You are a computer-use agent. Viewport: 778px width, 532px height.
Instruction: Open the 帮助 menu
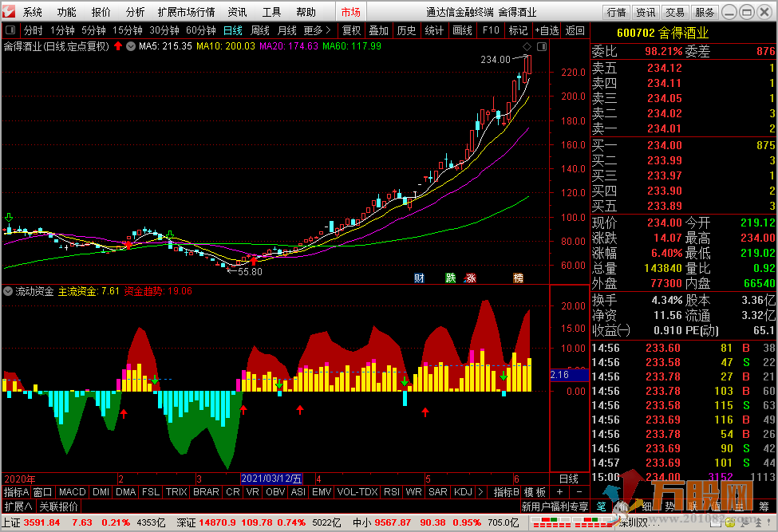(306, 12)
